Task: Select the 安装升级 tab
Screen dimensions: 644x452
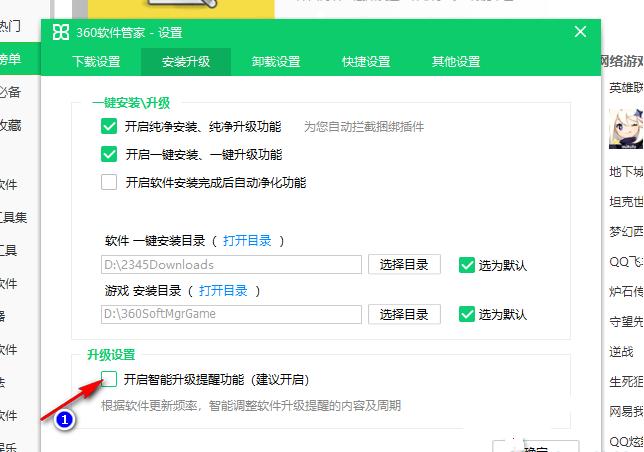Action: pyautogui.click(x=186, y=62)
